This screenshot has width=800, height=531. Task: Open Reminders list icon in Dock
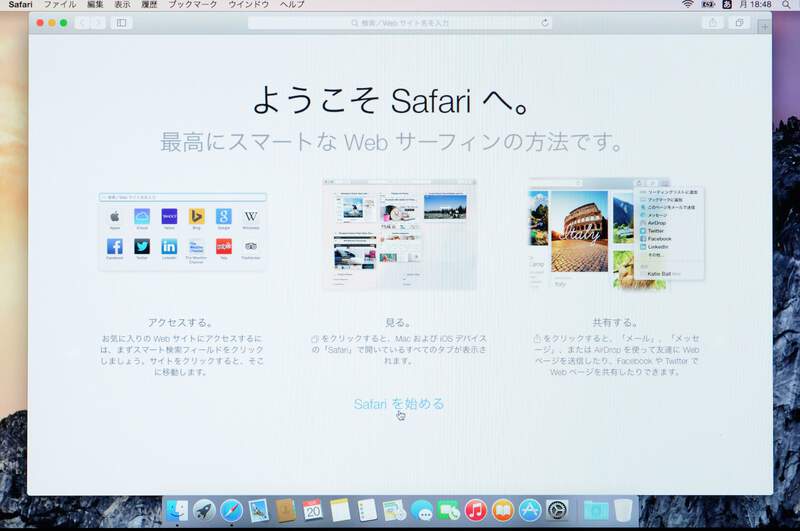point(367,510)
